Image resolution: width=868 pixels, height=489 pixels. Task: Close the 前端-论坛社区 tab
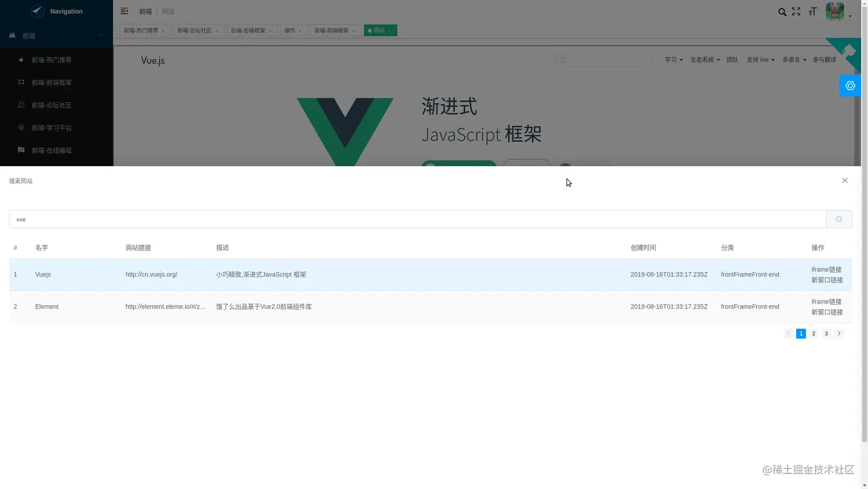click(217, 31)
